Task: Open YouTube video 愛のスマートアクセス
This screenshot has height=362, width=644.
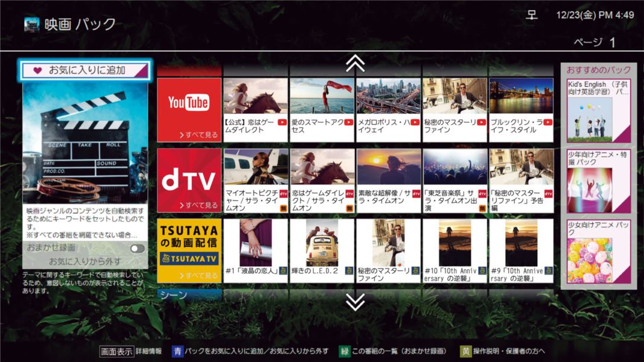Action: (322, 110)
